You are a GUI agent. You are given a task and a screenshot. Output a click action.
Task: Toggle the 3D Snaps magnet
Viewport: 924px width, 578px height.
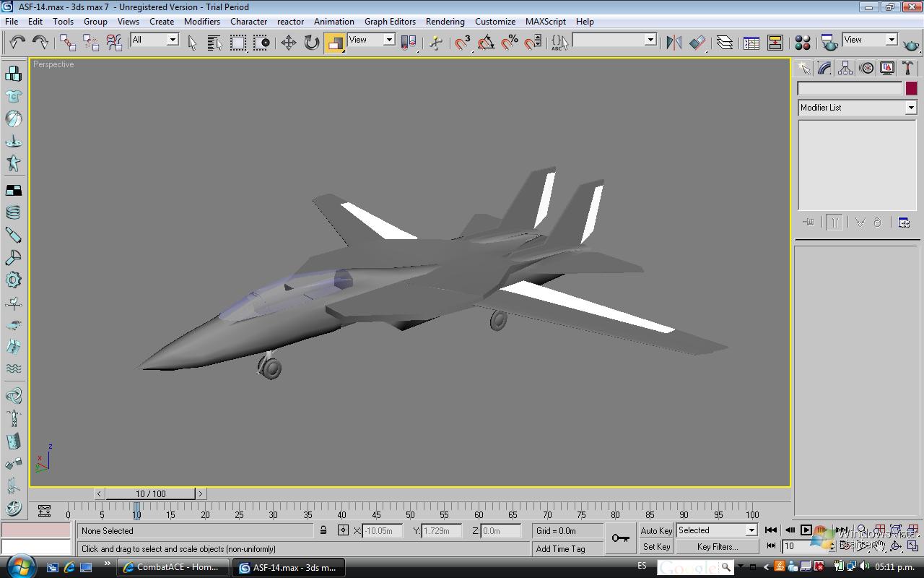[463, 43]
